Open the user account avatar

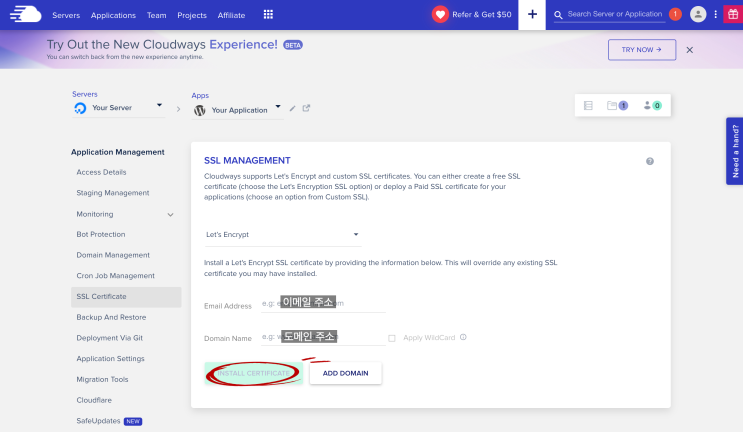coord(698,14)
